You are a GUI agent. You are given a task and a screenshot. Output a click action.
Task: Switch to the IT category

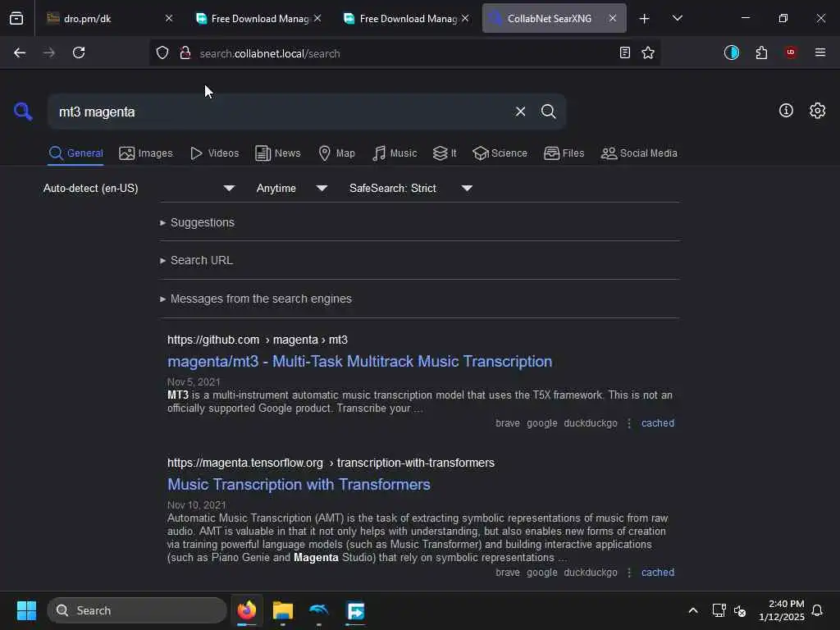[x=444, y=153]
